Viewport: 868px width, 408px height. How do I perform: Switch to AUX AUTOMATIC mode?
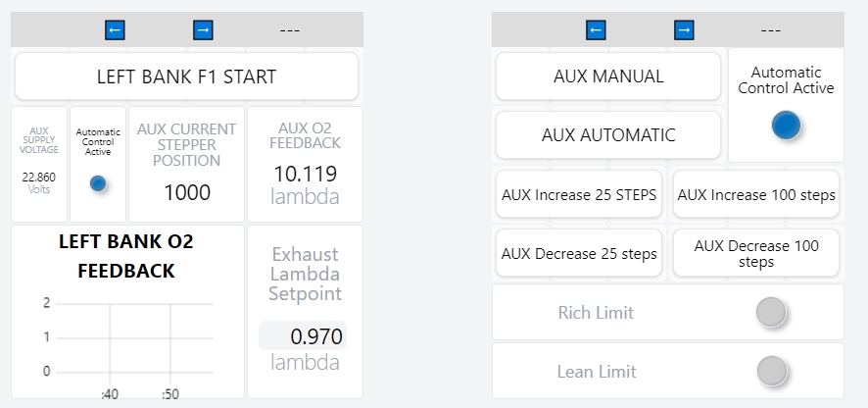pos(608,135)
